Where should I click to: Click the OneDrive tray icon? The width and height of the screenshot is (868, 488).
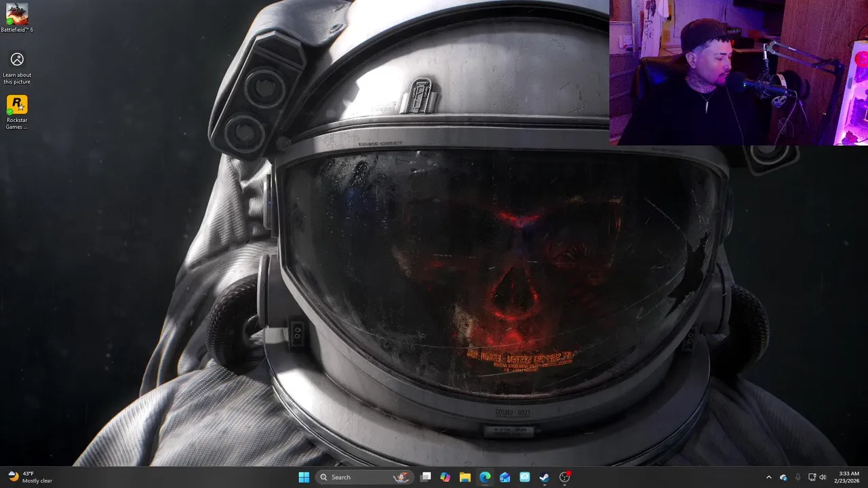point(783,477)
